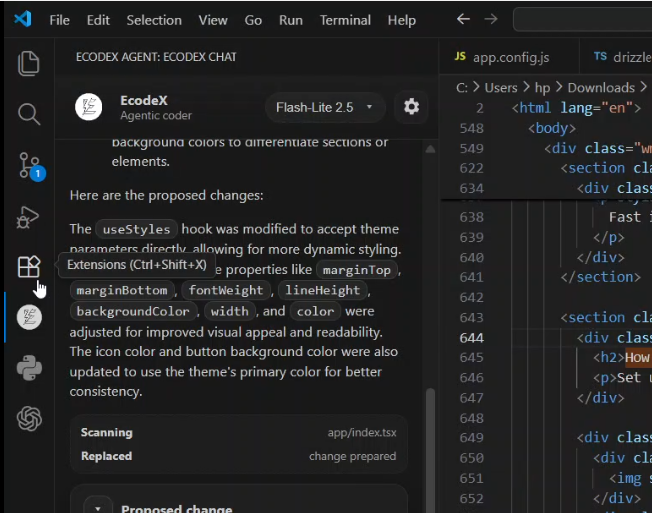Image resolution: width=652 pixels, height=513 pixels.
Task: Go back with the left arrow
Action: click(463, 19)
